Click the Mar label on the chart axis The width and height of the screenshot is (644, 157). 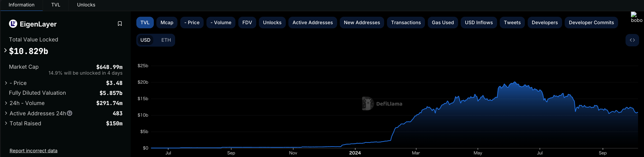click(416, 153)
